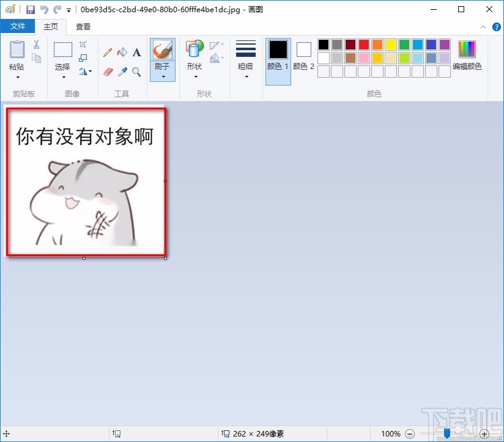
Task: Open the Brush styles dropdown
Action: 162,75
